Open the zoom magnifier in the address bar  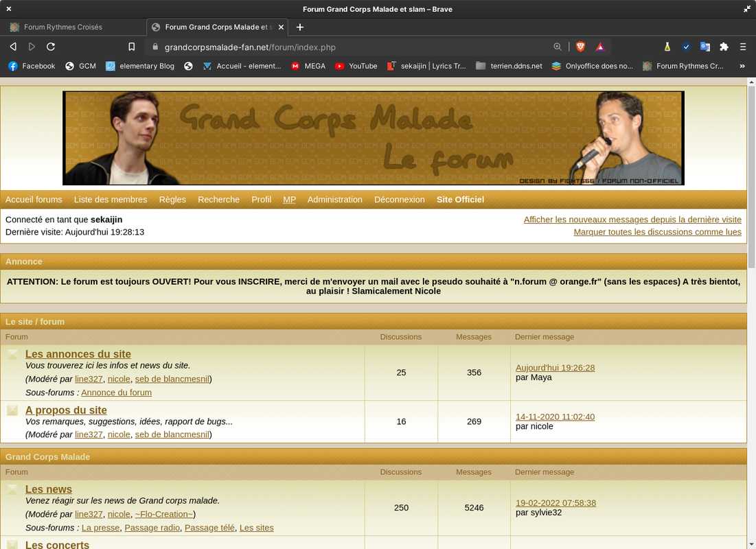[x=558, y=47]
